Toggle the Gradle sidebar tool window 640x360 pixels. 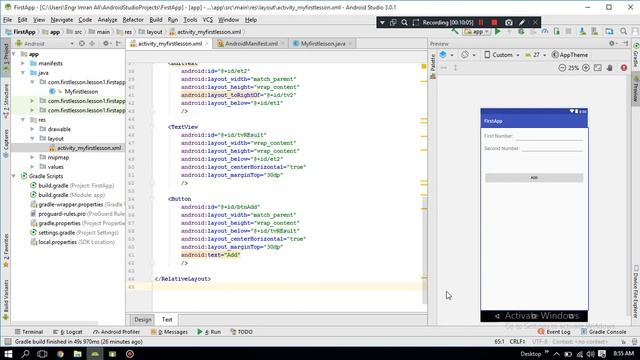(x=636, y=55)
